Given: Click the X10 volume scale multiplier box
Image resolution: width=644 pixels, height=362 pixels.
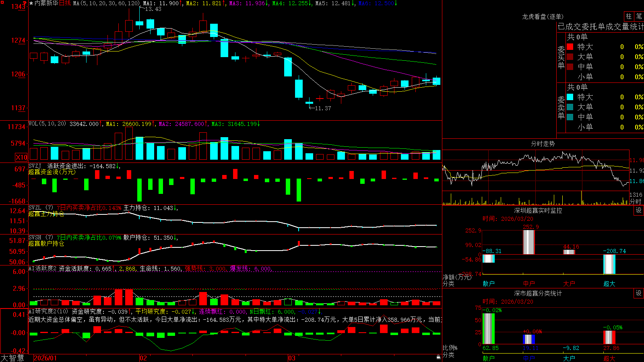Looking at the screenshot, I should click(x=21, y=157).
